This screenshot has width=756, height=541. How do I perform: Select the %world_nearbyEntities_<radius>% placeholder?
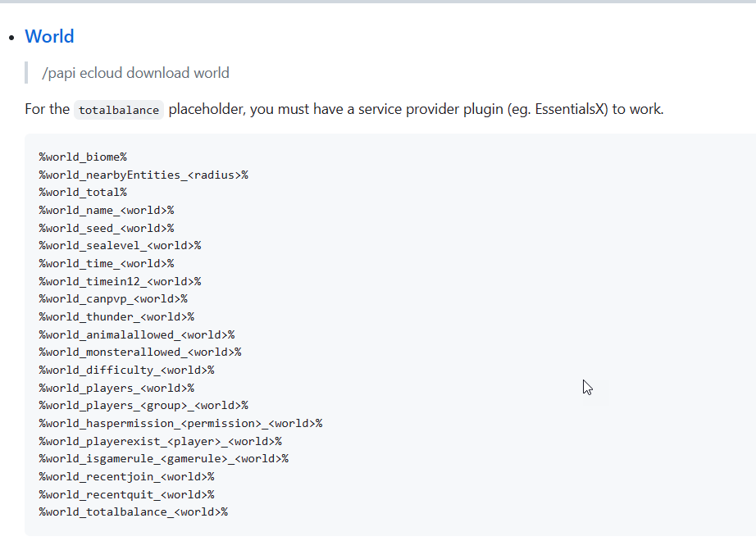tap(143, 175)
